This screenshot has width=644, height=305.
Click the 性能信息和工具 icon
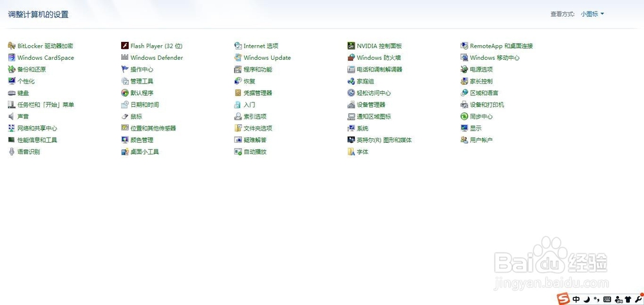coord(12,140)
